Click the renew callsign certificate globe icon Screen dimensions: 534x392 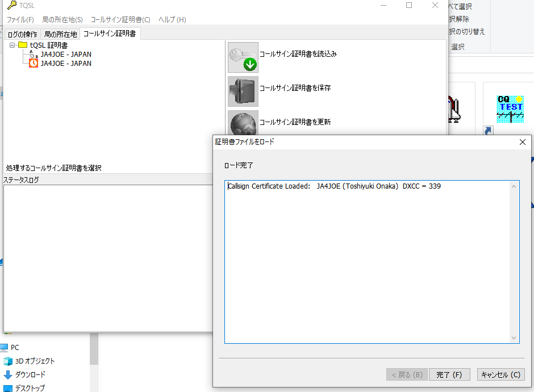243,123
